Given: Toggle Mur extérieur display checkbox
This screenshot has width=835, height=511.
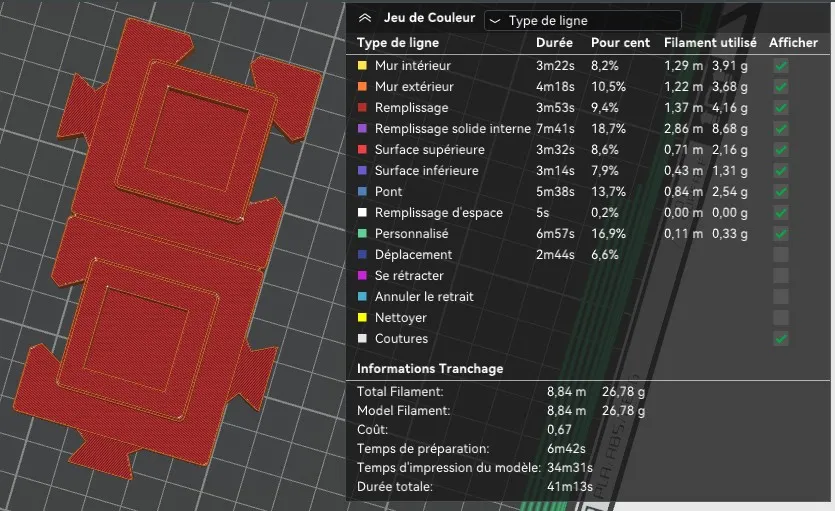Looking at the screenshot, I should [781, 87].
